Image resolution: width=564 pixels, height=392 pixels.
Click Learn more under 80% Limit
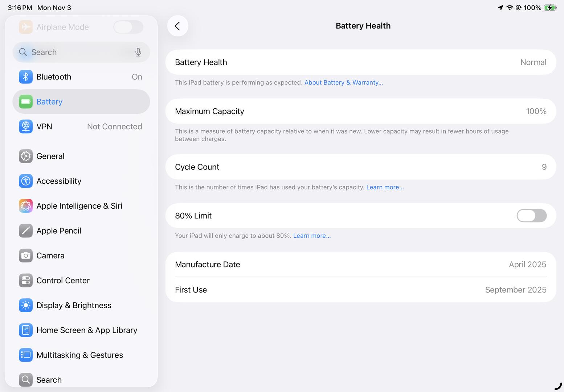point(312,236)
